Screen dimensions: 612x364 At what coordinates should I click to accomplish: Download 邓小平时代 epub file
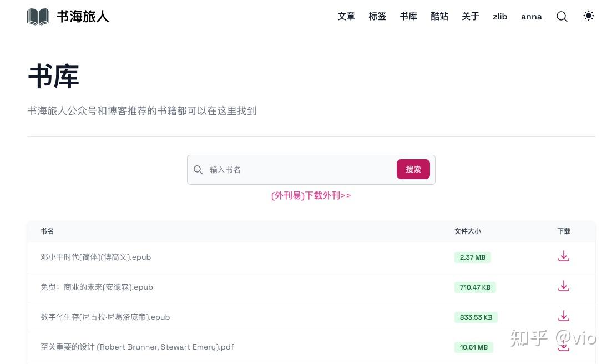[563, 256]
